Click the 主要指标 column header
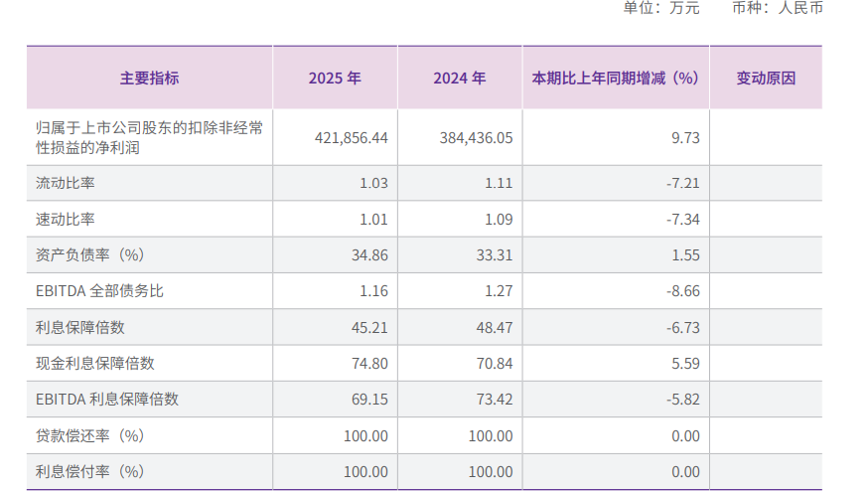The width and height of the screenshot is (868, 491). 149,78
